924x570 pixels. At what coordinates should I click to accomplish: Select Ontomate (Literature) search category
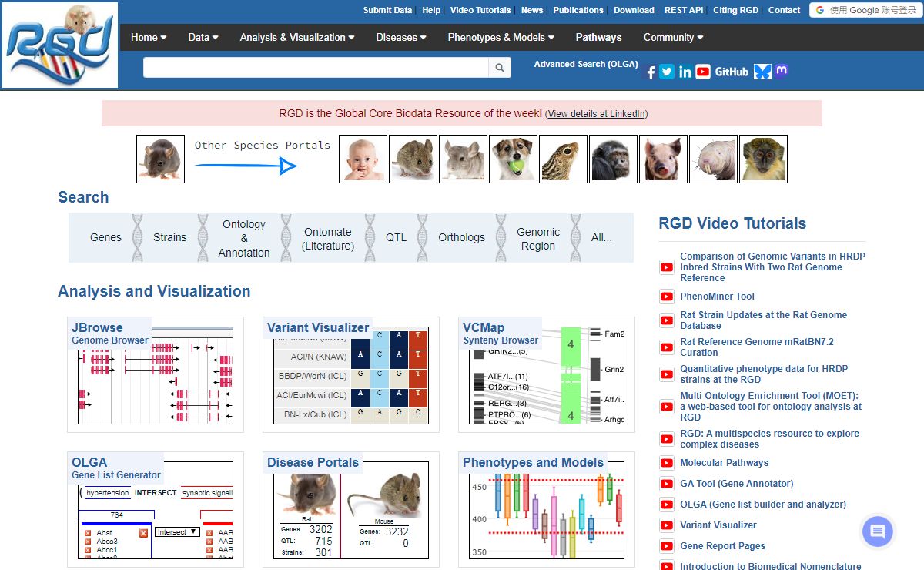(328, 239)
